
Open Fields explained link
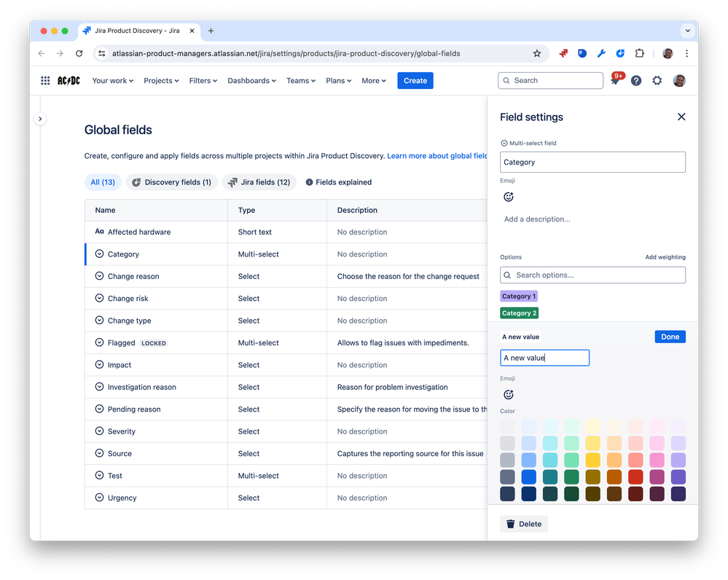click(x=338, y=182)
